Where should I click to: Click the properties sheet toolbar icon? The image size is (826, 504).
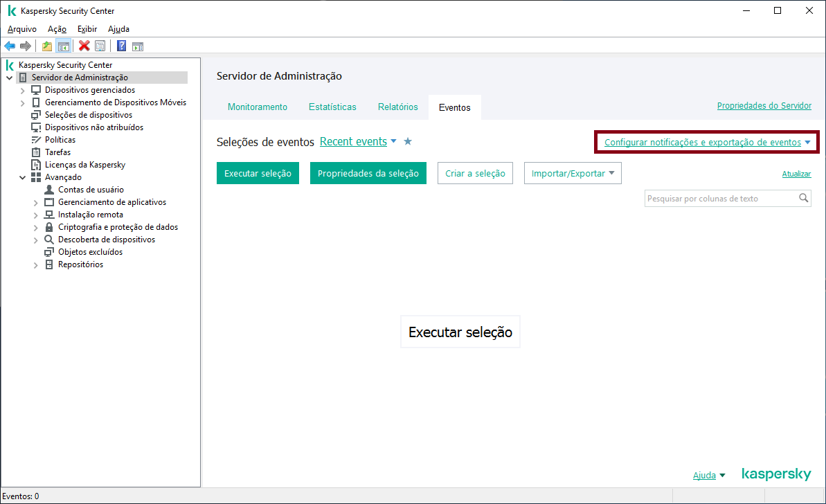click(100, 46)
